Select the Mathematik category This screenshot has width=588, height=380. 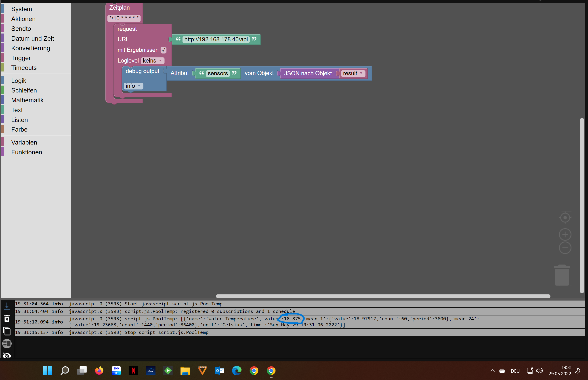pyautogui.click(x=27, y=100)
